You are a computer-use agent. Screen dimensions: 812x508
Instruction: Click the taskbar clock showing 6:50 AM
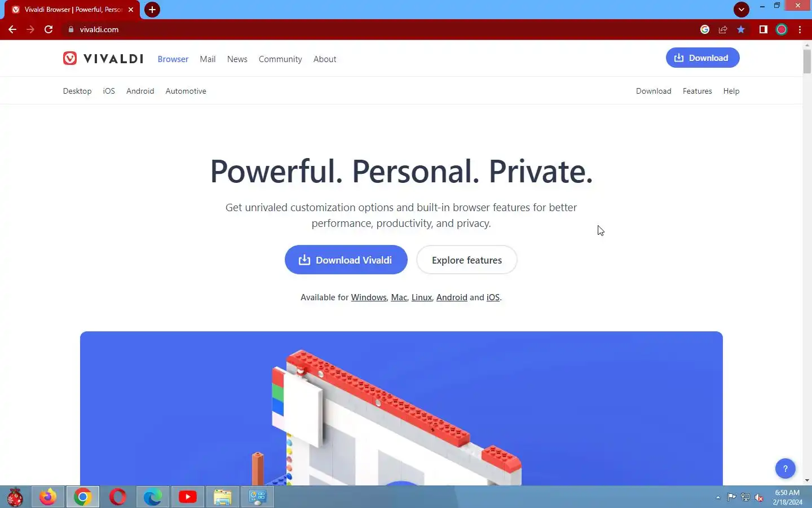coord(787,497)
